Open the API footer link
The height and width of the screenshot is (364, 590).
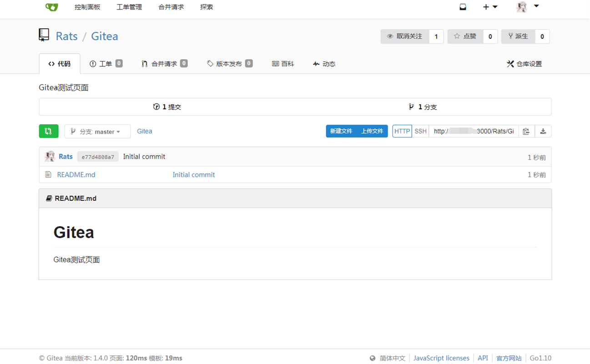[x=483, y=359]
